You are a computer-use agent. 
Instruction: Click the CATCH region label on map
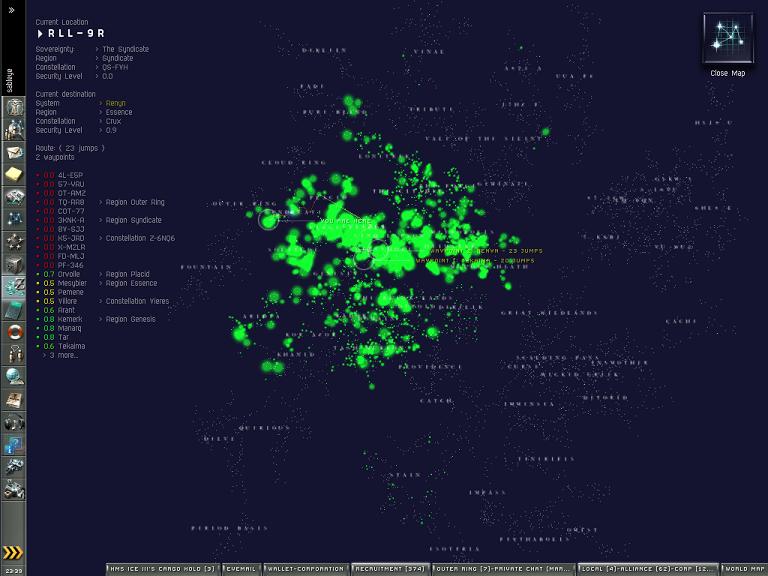(436, 401)
